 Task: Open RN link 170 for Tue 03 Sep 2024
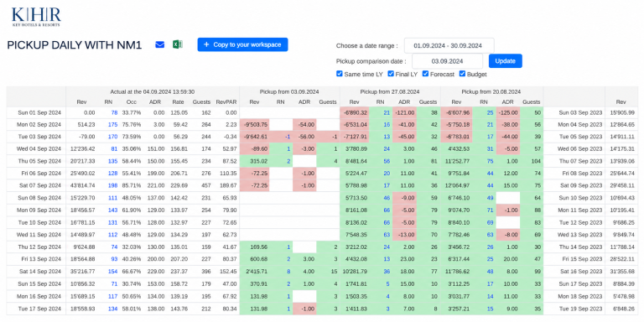(x=112, y=137)
